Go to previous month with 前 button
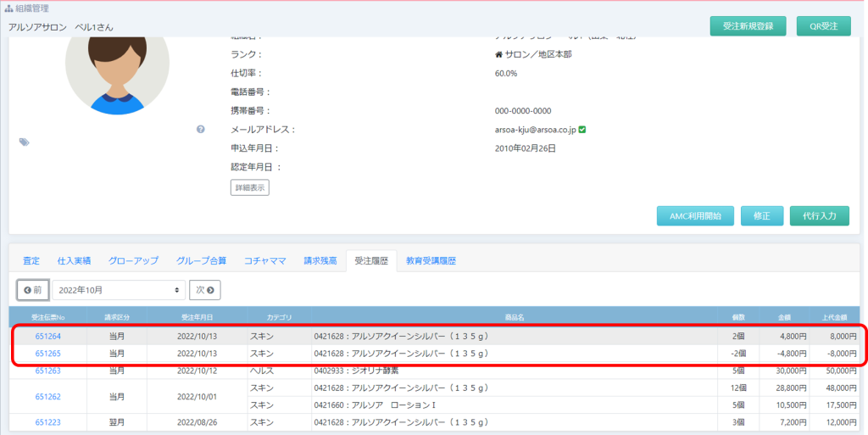 (x=32, y=290)
